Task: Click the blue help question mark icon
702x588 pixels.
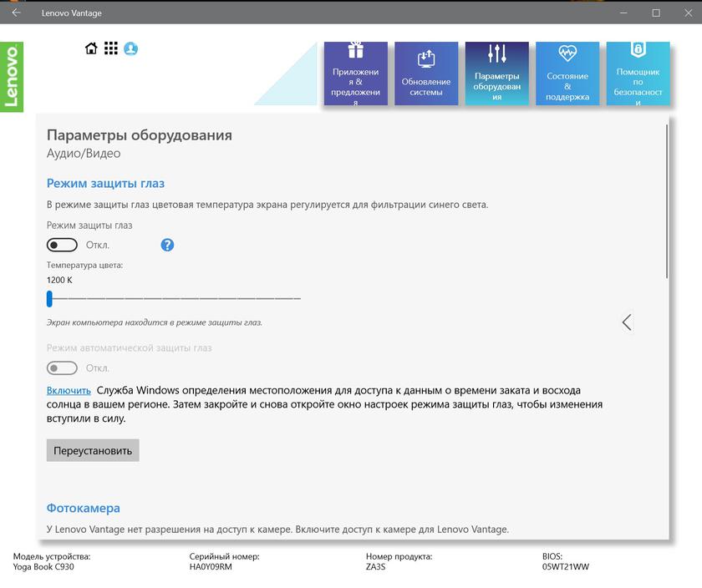Action: tap(167, 245)
